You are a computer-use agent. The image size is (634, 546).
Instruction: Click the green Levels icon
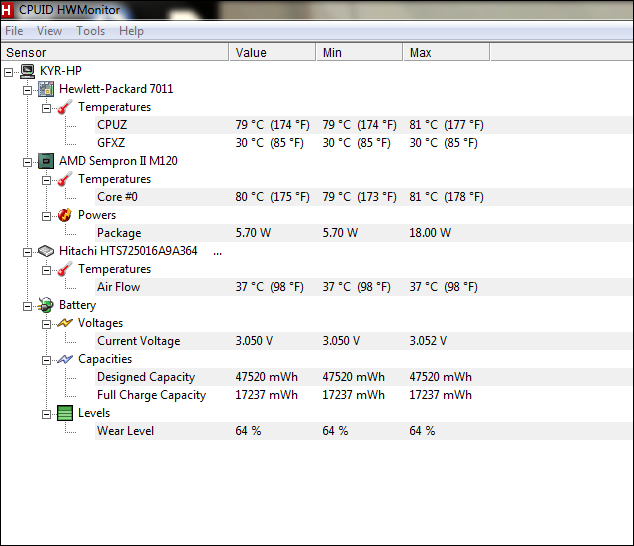tap(65, 413)
